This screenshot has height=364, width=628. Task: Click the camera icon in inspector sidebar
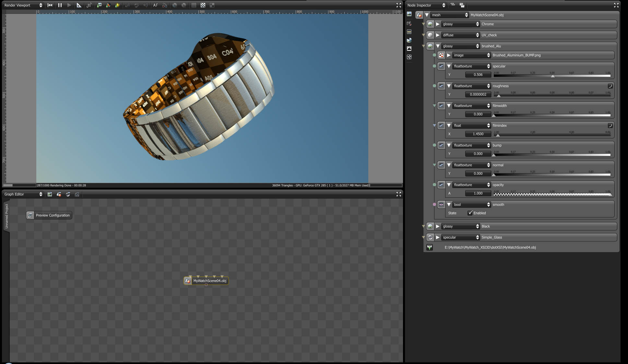pos(409,23)
